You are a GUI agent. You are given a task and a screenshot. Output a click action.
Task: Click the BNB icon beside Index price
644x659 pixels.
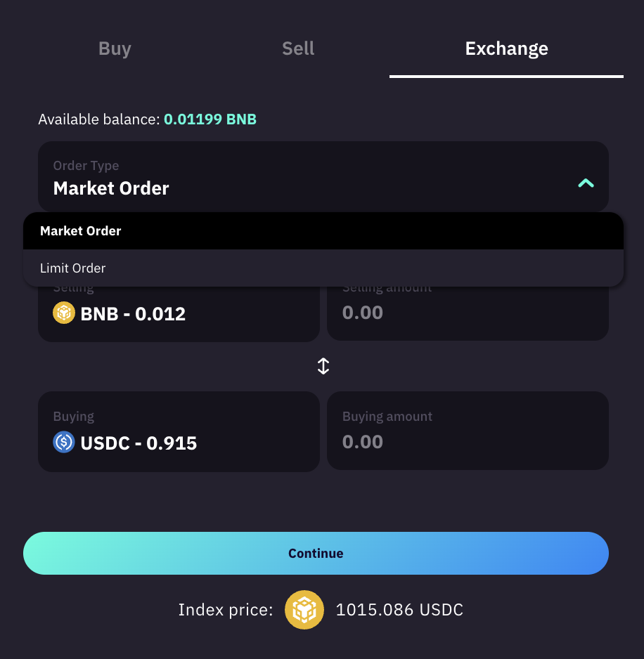304,610
